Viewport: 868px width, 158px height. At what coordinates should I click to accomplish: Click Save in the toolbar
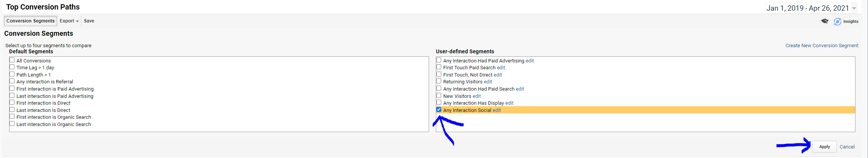coord(89,21)
